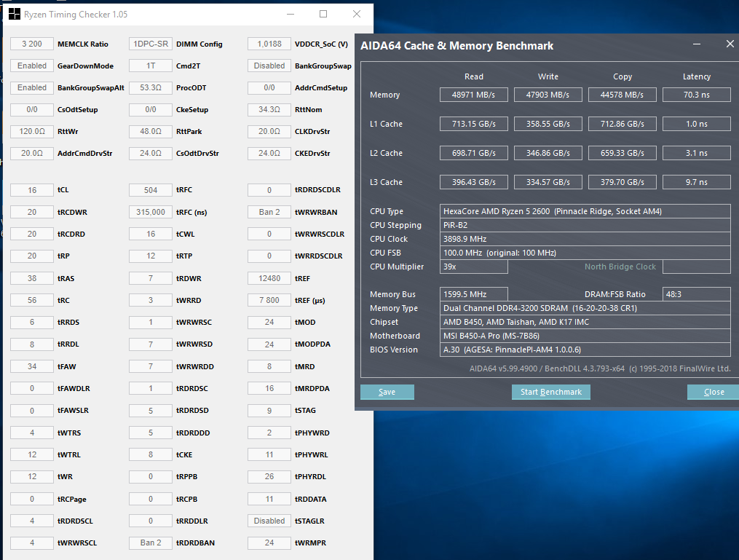Click the tSTAGLR Disabled field
739x560 pixels.
(269, 521)
